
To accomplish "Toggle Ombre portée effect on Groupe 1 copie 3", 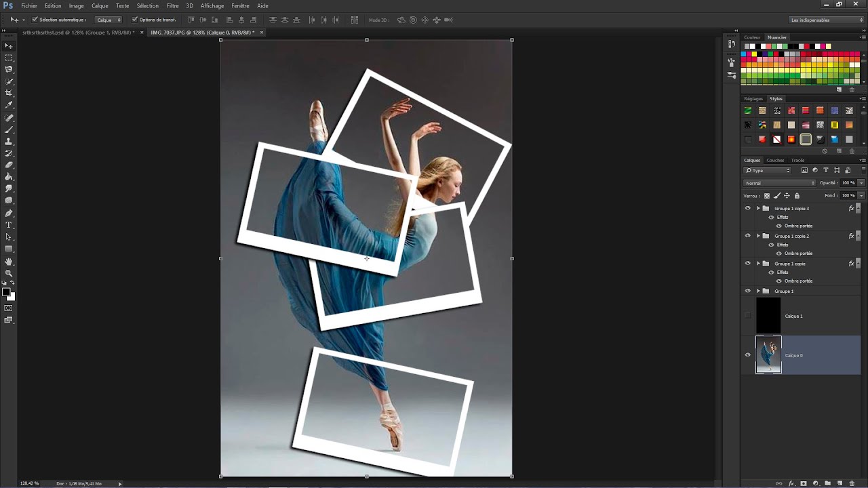I will 778,226.
